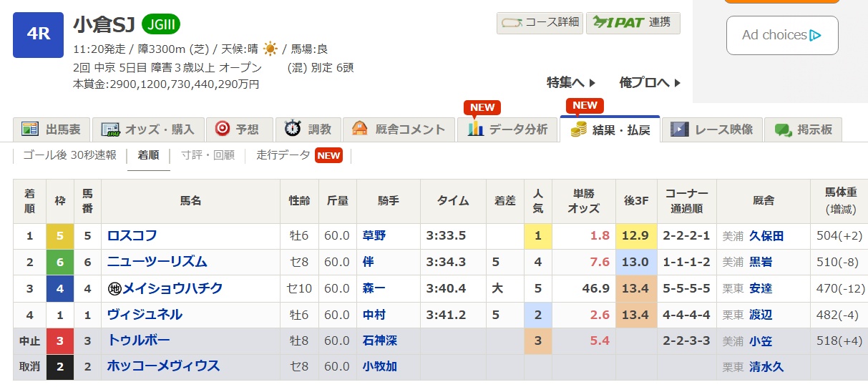Click the yellow frame 5 swatch
Image resolution: width=868 pixels, height=387 pixels.
[x=60, y=236]
